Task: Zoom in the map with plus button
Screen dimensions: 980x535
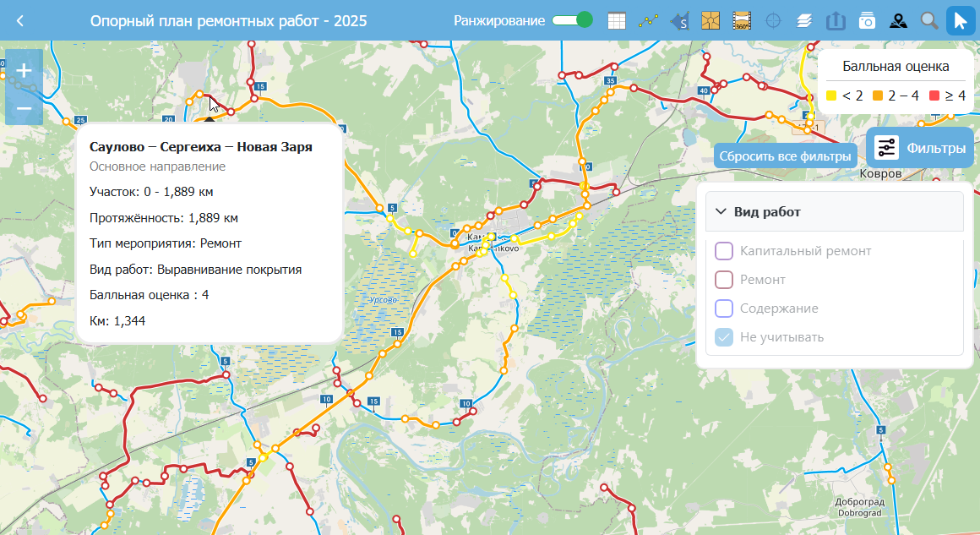Action: coord(24,72)
